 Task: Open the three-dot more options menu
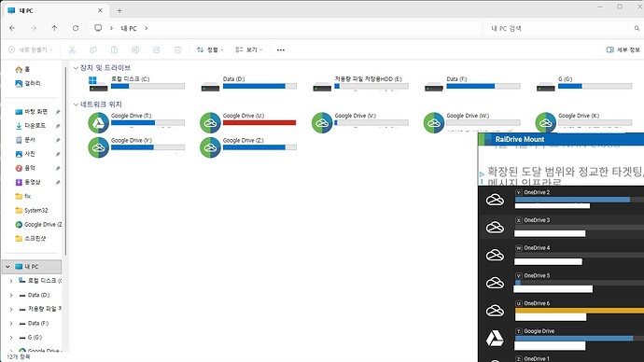click(x=281, y=49)
